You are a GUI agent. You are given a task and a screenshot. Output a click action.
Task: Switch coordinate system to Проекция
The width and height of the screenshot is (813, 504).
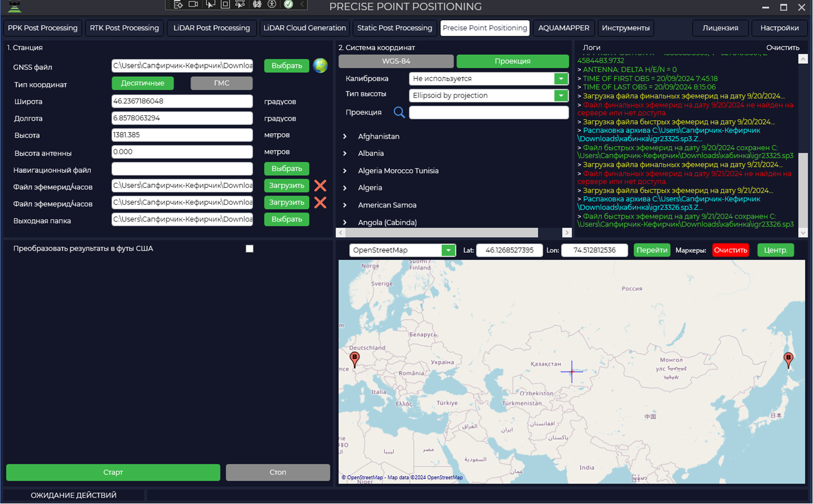point(513,62)
